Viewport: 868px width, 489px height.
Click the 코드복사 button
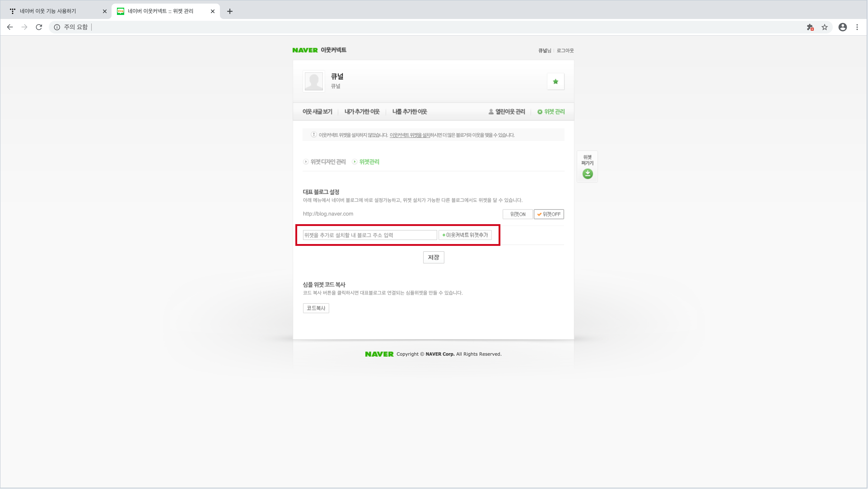pos(316,308)
